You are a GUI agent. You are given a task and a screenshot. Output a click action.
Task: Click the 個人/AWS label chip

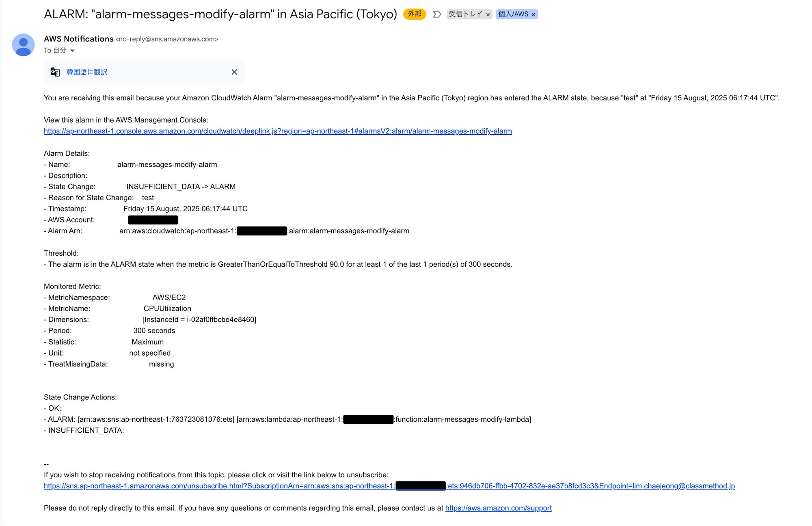pos(513,14)
